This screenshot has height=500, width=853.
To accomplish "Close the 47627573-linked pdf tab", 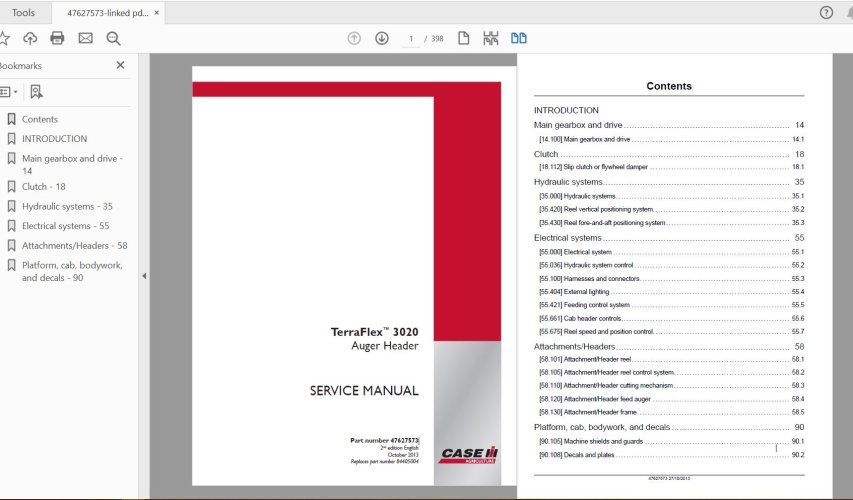I will click(x=157, y=13).
